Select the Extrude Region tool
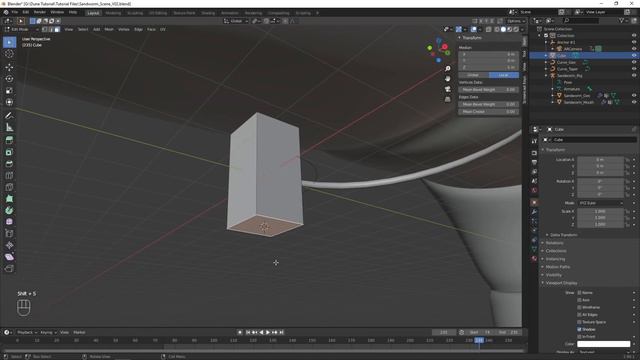The width and height of the screenshot is (640, 360). pyautogui.click(x=9, y=140)
